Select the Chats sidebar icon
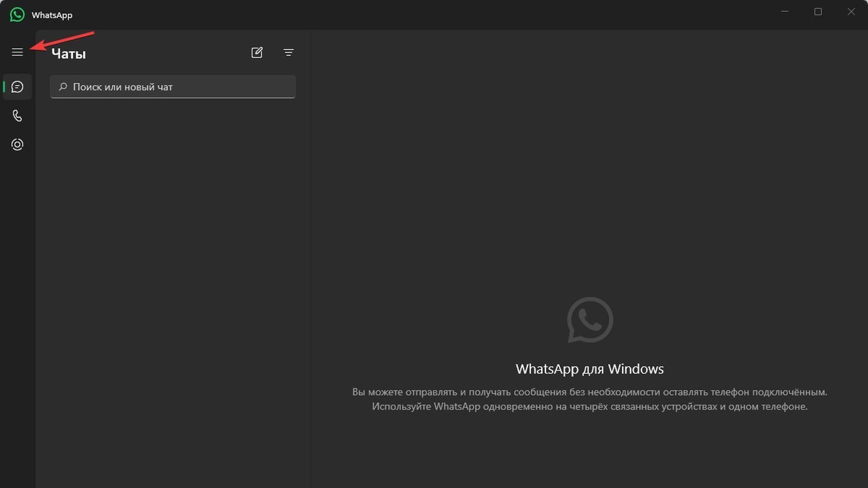The image size is (868, 488). tap(17, 87)
